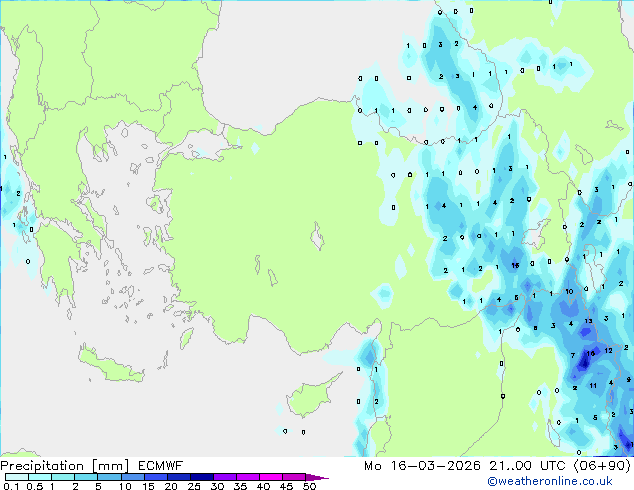Click the '10' precipitation value on the map
Viewport: 634px width, 490px height.
pos(569,291)
